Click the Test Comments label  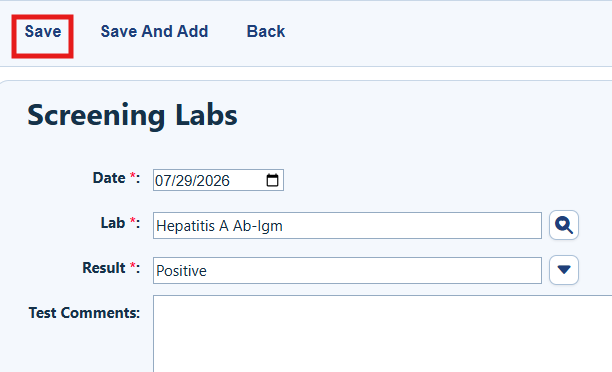(84, 313)
